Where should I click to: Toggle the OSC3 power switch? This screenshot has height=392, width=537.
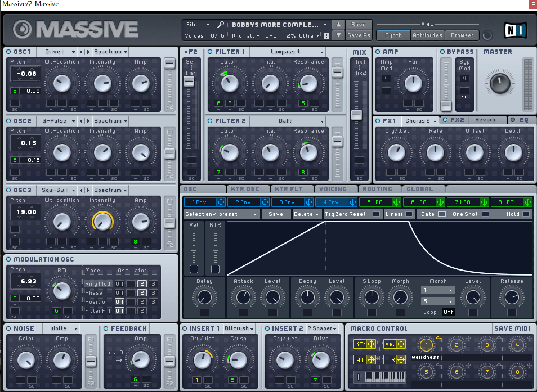click(x=9, y=190)
